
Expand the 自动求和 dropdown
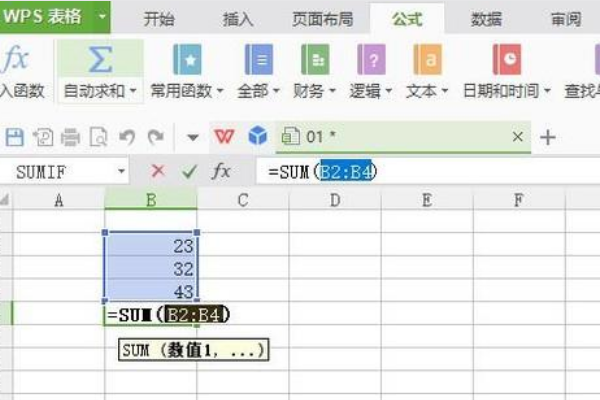[x=133, y=91]
